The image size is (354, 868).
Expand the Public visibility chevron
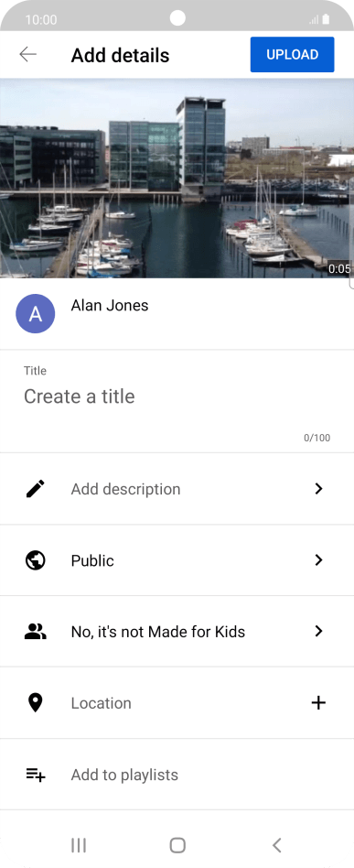pyautogui.click(x=318, y=560)
